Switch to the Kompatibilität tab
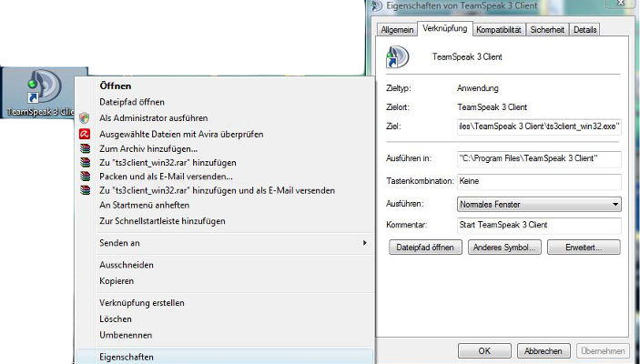The image size is (640, 364). (499, 29)
